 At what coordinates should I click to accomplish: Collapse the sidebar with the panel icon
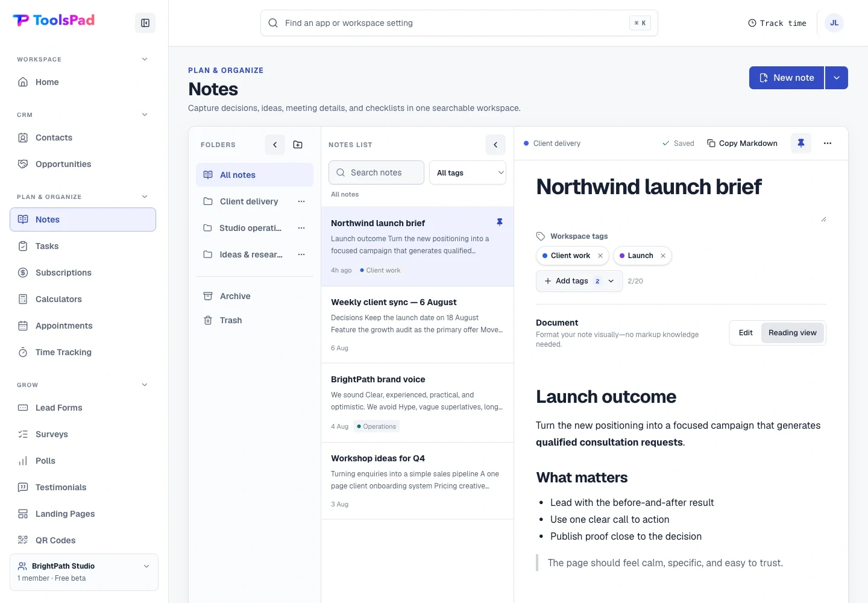145,23
